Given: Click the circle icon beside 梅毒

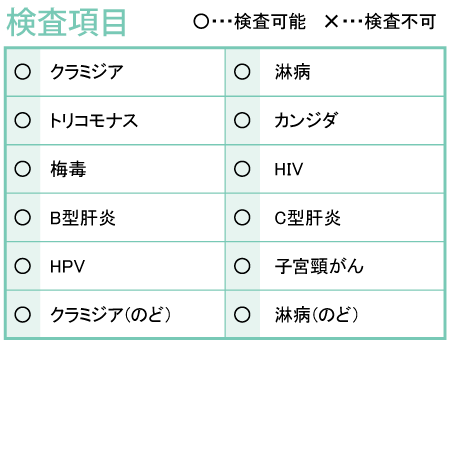Looking at the screenshot, I should (23, 169).
